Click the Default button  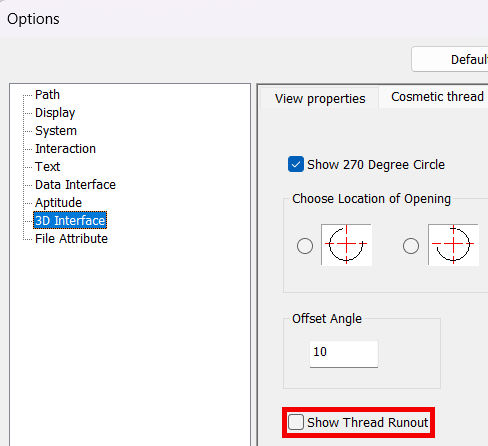pyautogui.click(x=450, y=59)
